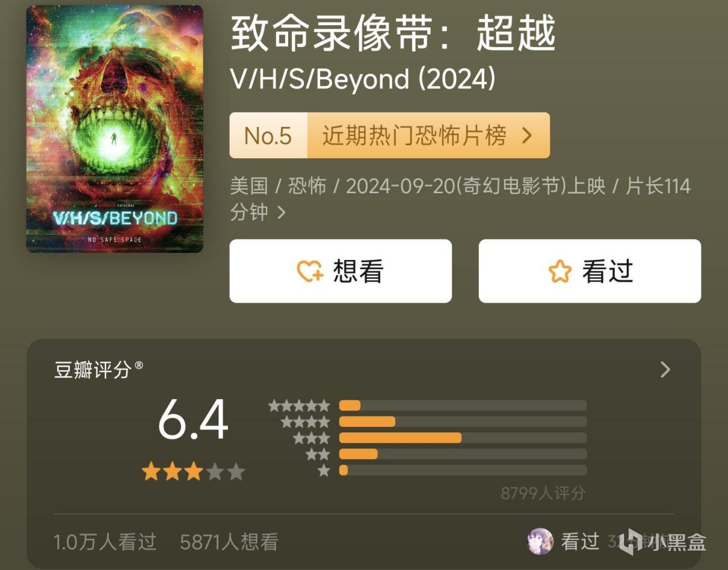Open rating details via the 豆瓣评分 arrow
This screenshot has width=728, height=570.
click(665, 369)
